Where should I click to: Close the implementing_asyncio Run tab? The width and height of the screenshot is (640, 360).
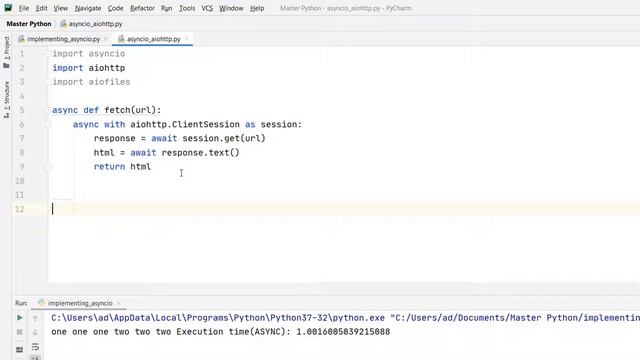point(118,303)
